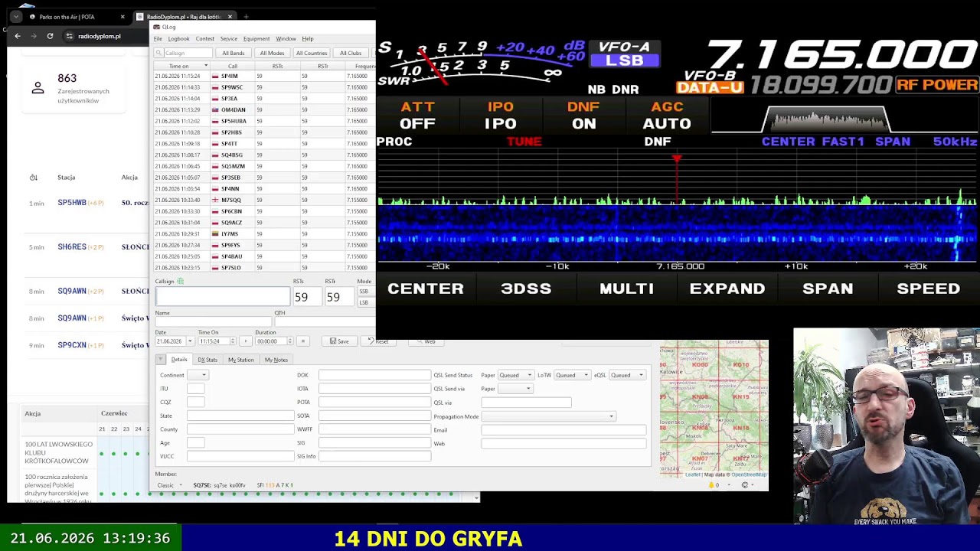Sort log by Time on column

(182, 67)
